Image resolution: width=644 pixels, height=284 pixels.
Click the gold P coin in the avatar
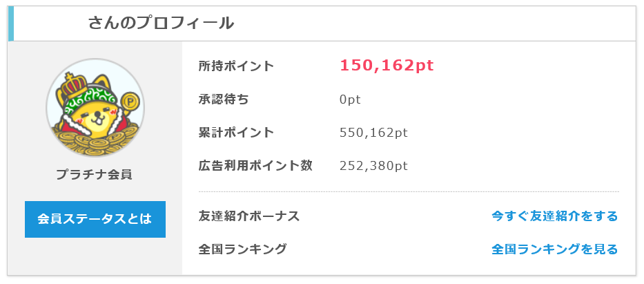(131, 100)
